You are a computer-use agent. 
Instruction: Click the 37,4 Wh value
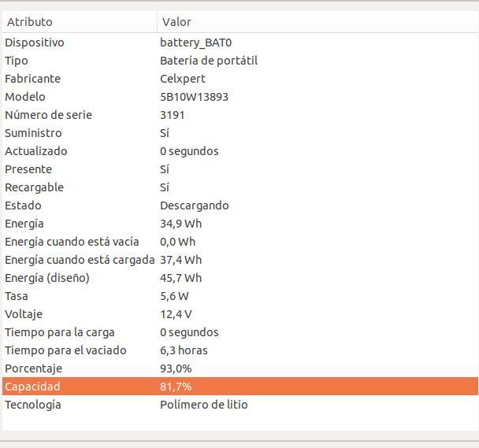(x=181, y=260)
